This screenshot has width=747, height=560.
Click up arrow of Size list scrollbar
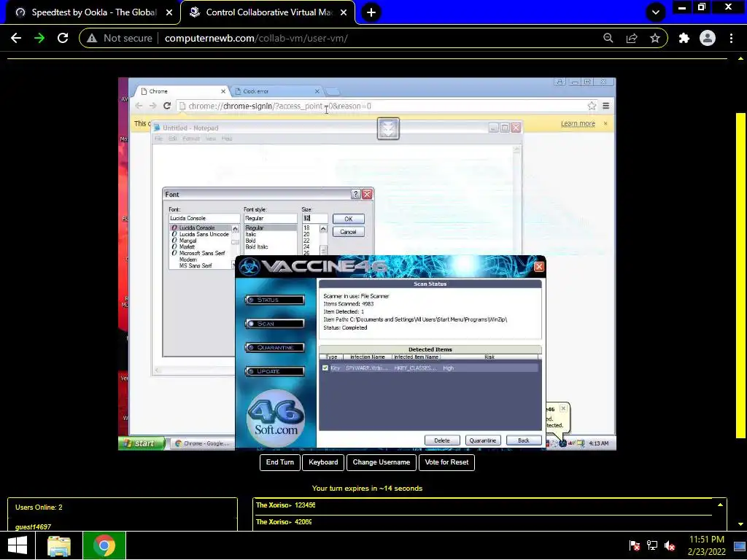pyautogui.click(x=323, y=229)
